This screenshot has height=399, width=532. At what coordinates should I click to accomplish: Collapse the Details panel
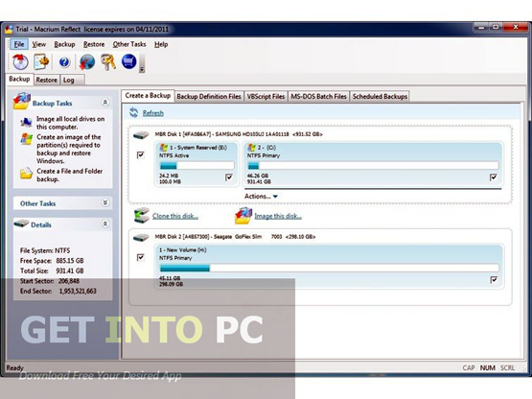[105, 223]
